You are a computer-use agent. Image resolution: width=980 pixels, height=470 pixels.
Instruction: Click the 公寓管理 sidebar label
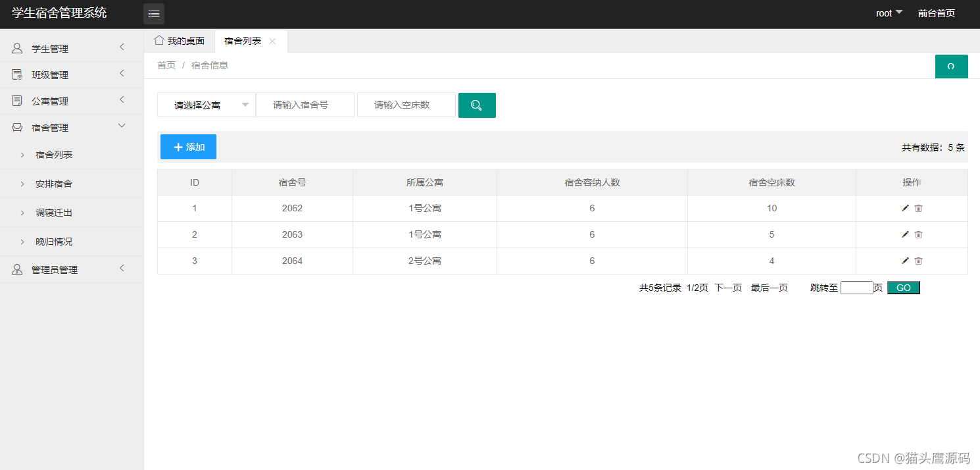pyautogui.click(x=50, y=101)
